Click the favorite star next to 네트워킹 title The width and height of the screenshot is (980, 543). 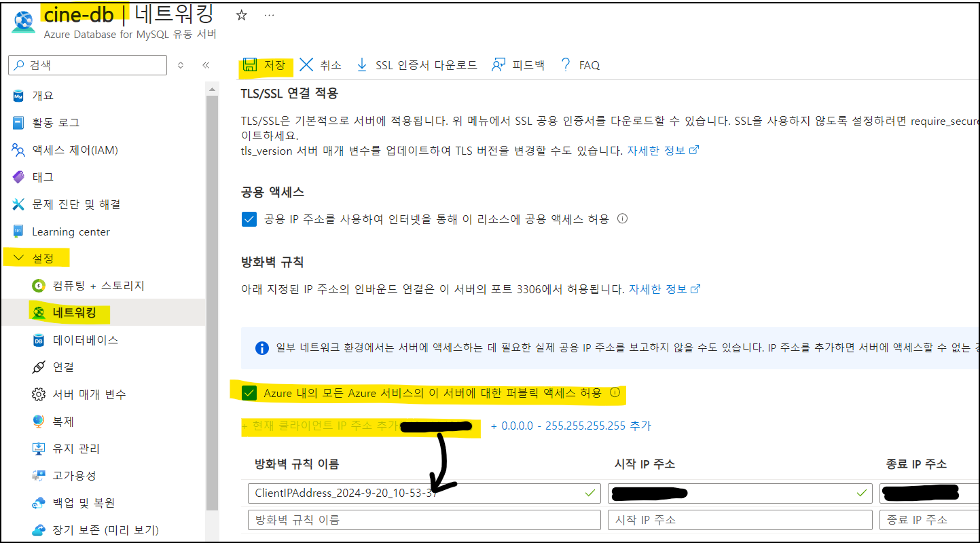241,15
